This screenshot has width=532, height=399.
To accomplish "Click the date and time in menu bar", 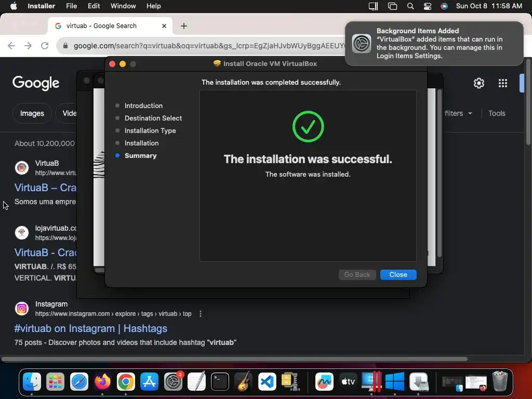I will [x=489, y=6].
